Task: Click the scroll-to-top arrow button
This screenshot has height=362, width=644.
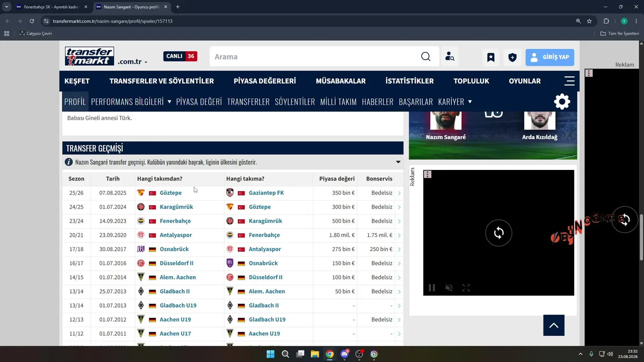Action: [554, 325]
